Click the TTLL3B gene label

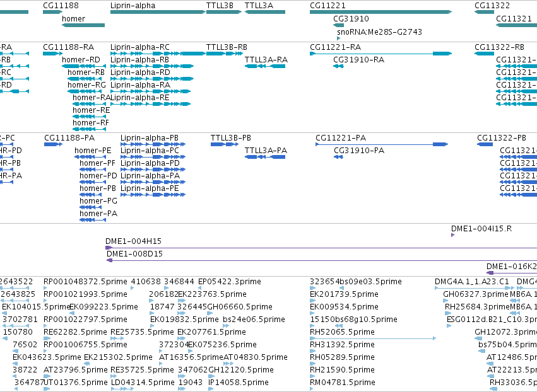(220, 6)
